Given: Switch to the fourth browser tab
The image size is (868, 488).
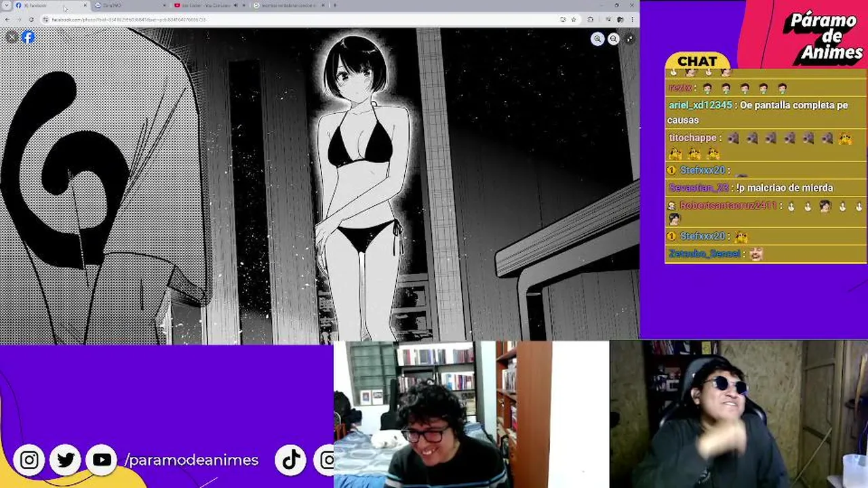Looking at the screenshot, I should click(288, 5).
